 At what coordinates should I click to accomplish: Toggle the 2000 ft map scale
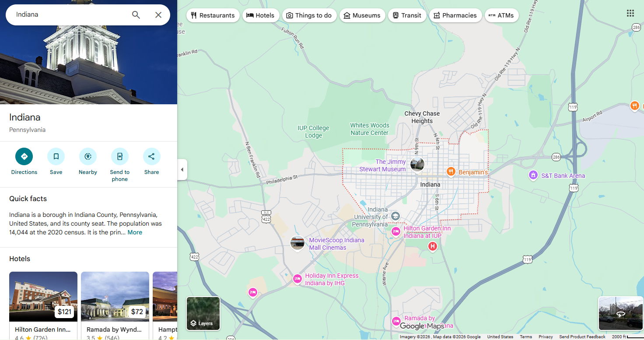click(627, 337)
